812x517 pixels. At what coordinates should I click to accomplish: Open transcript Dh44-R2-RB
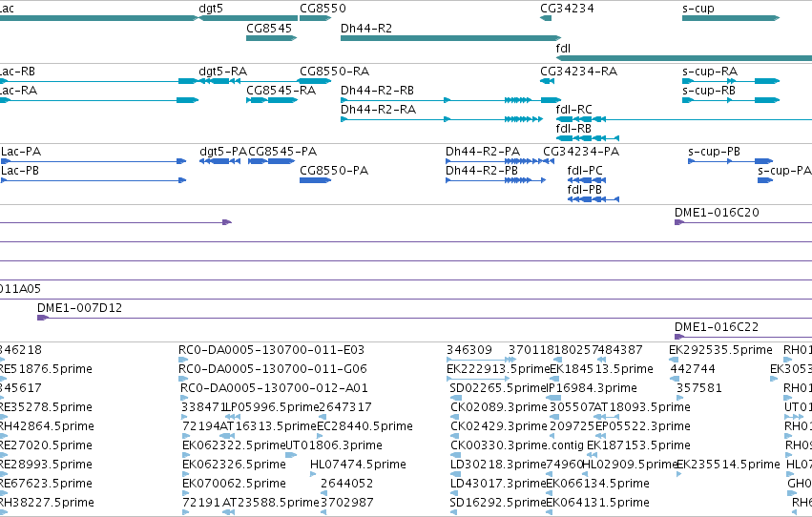pyautogui.click(x=377, y=91)
